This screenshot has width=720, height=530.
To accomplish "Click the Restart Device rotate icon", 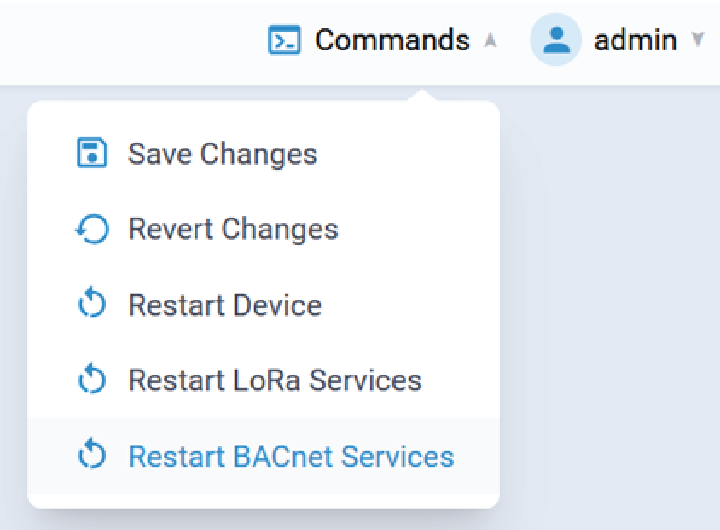I will pyautogui.click(x=92, y=305).
